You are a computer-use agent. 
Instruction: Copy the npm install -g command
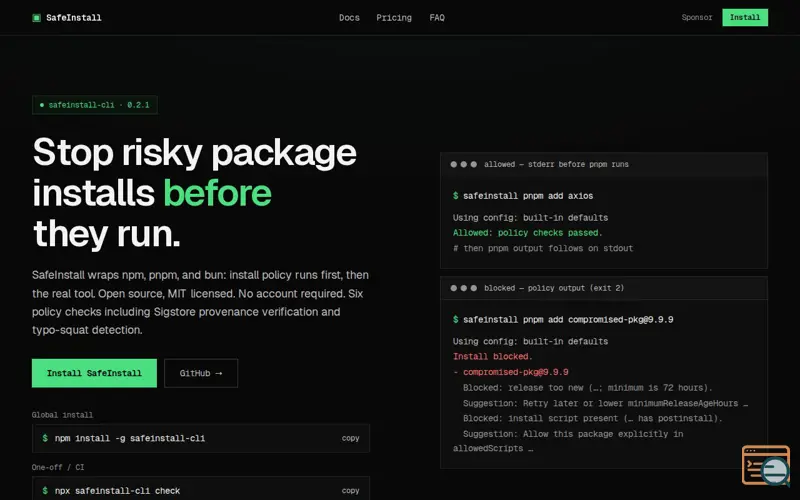pos(351,438)
